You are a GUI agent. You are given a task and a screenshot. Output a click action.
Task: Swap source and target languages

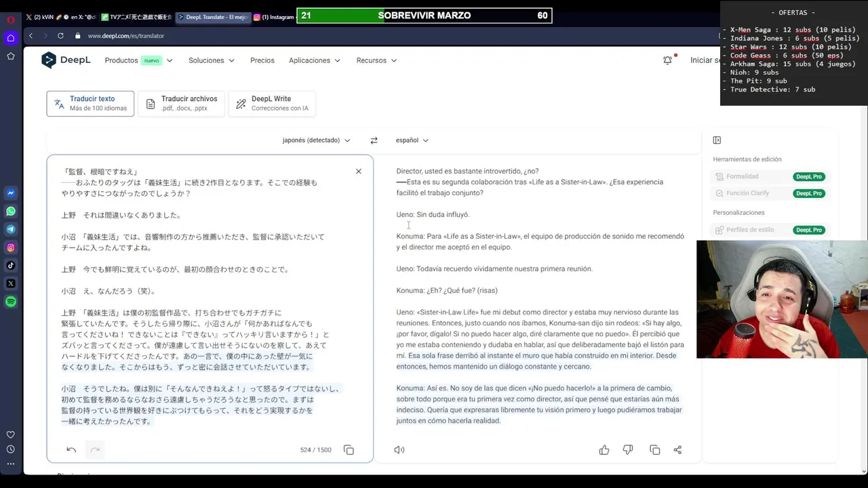click(374, 140)
